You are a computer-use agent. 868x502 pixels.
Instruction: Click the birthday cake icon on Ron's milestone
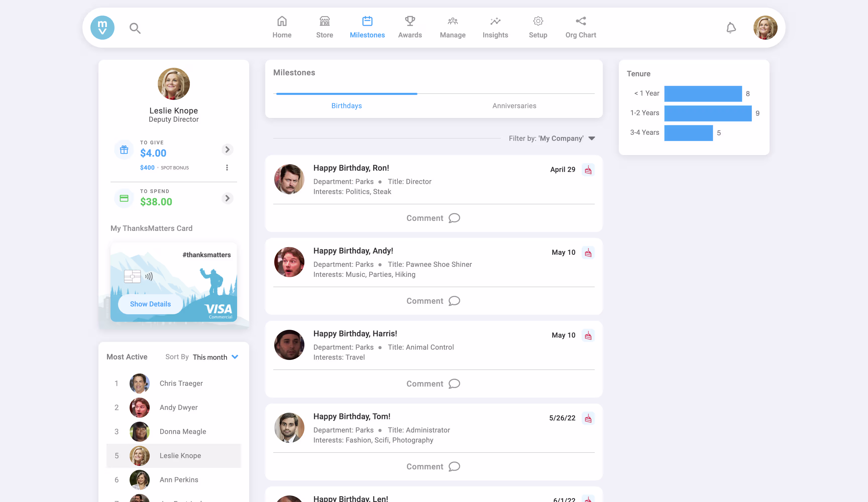588,169
